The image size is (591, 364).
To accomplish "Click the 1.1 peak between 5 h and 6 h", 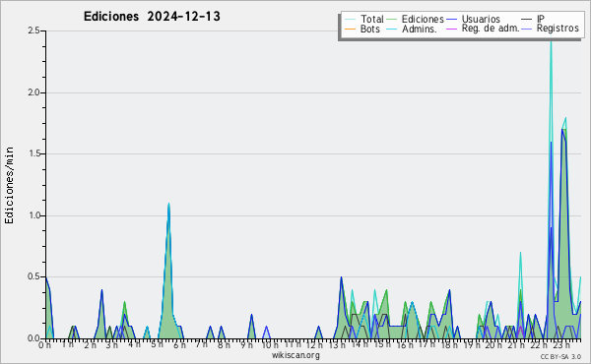I will pos(168,204).
